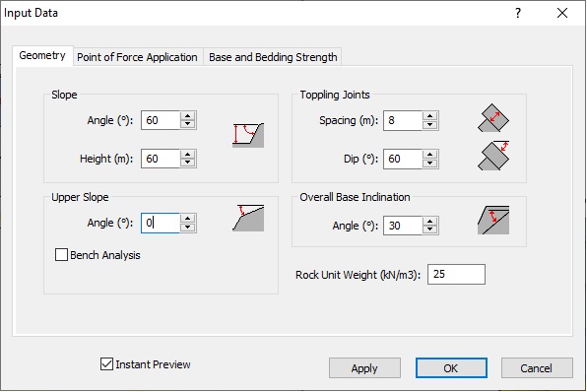This screenshot has height=392, width=587.
Task: Uncheck the Instant Preview checkbox
Action: [106, 363]
